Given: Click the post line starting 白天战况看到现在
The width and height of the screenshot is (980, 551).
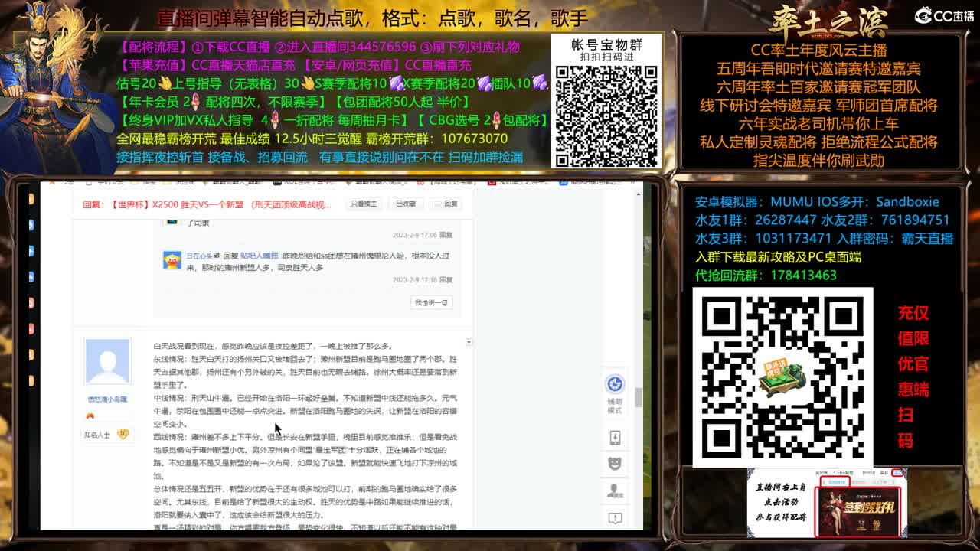Looking at the screenshot, I should (273, 346).
